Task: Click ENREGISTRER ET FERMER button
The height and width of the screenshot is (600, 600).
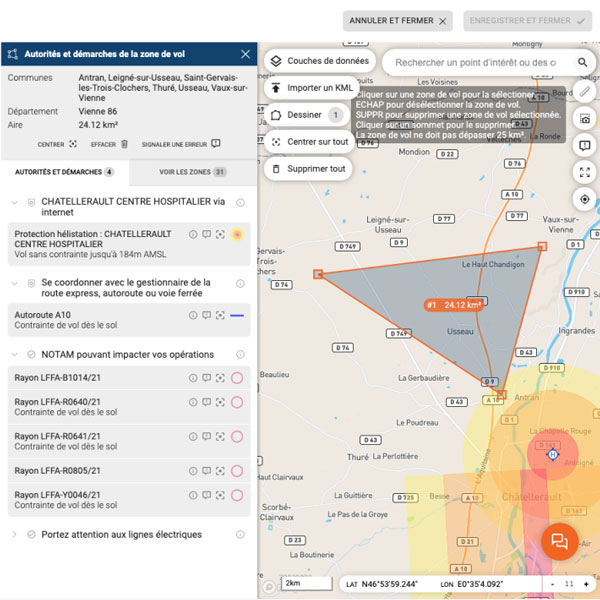Action: (527, 21)
